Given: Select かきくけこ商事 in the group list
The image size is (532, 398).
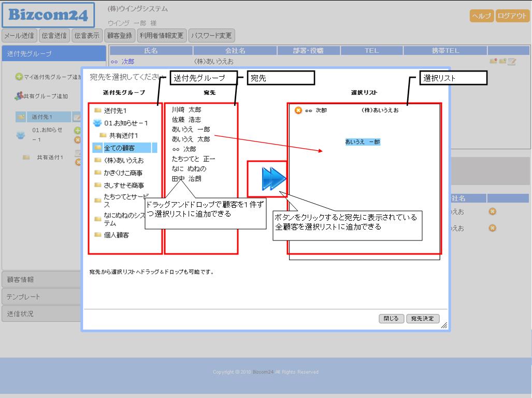Looking at the screenshot, I should pyautogui.click(x=123, y=173).
